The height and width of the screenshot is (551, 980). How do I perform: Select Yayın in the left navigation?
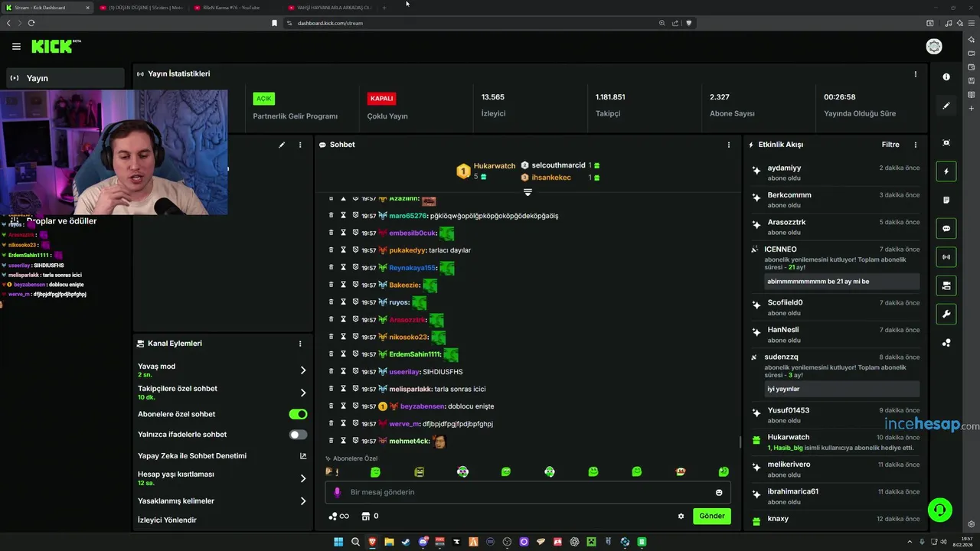(65, 78)
